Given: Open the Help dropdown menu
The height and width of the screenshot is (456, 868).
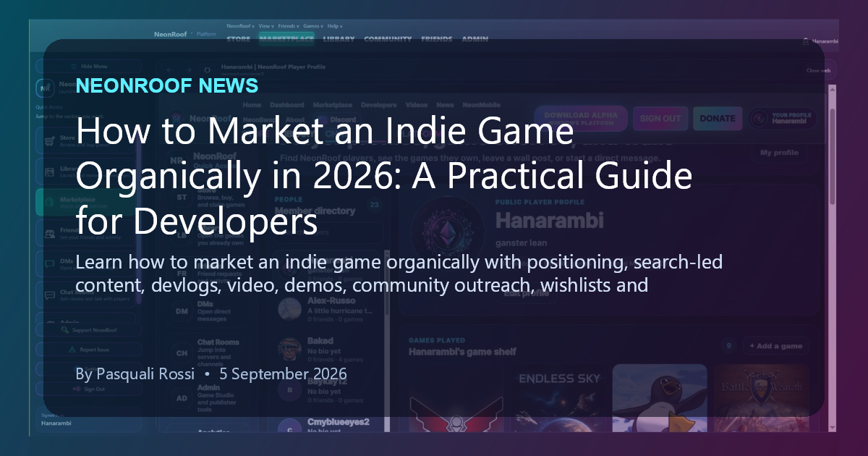Looking at the screenshot, I should pos(334,25).
